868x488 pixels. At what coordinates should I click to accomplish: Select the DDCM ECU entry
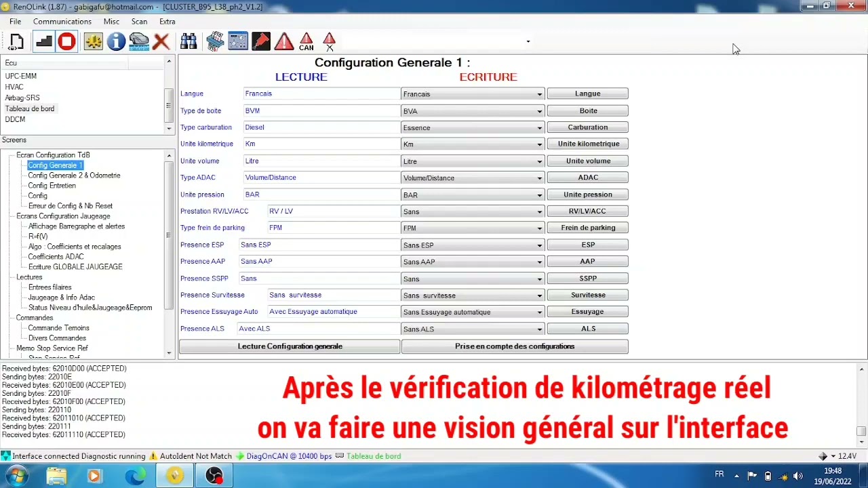pos(15,119)
